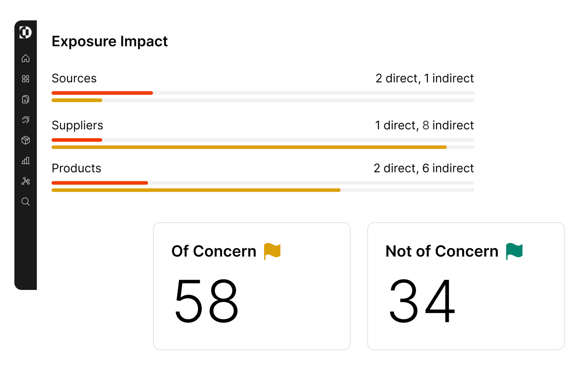The height and width of the screenshot is (369, 588).
Task: Open the Analytics bar chart icon
Action: (26, 161)
